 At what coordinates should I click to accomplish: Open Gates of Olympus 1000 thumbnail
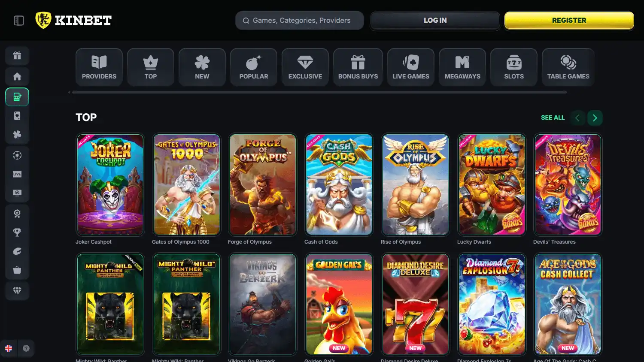coord(187,184)
